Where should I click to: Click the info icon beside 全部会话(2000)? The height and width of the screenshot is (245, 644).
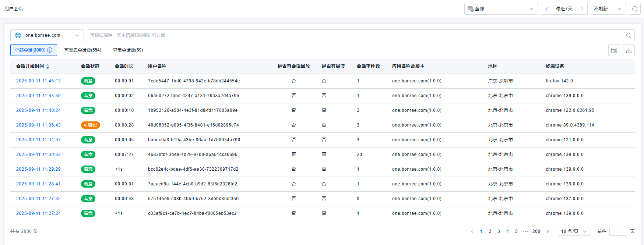[x=50, y=50]
